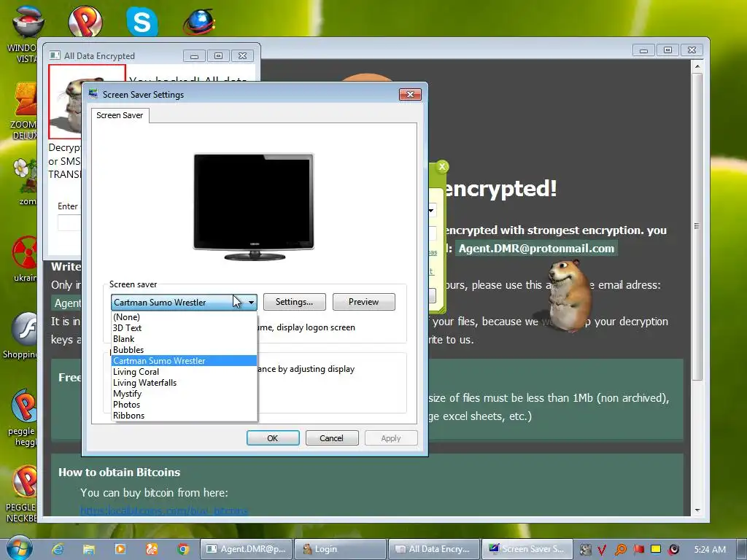Launch Google Chrome from taskbar
Viewport: 747px width, 560px height.
click(183, 549)
